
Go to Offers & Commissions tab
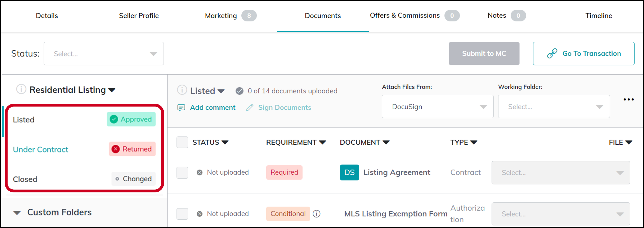point(404,16)
